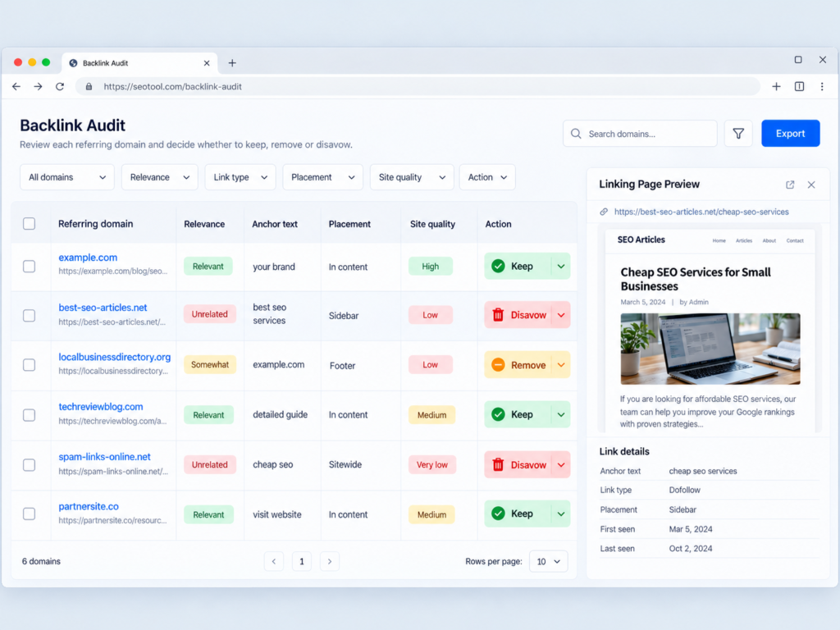Click Contact in the preview page nav
The image size is (840, 630).
coord(795,240)
